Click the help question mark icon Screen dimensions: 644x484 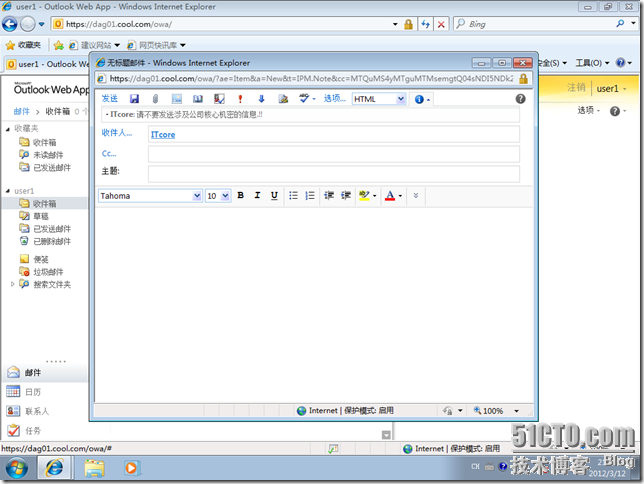click(520, 99)
